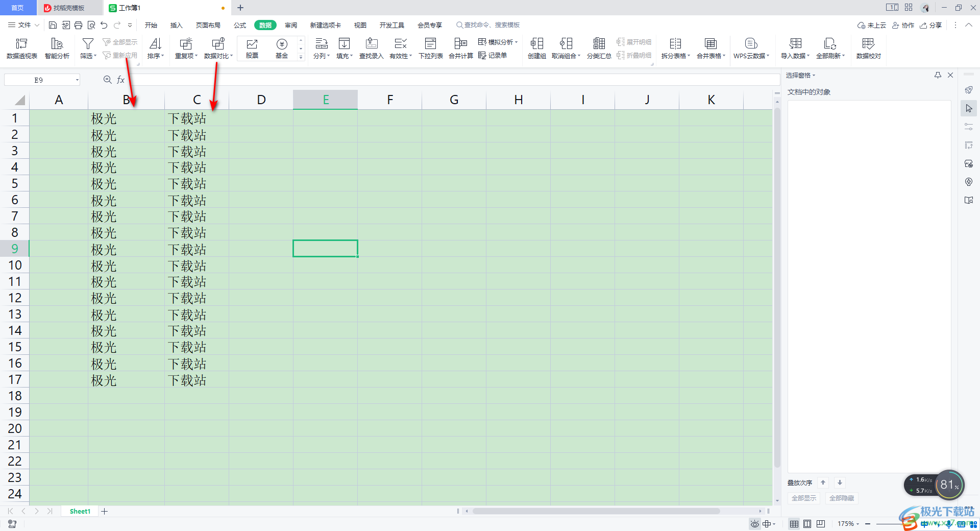Click 取消组合 ungroup icon
Image resolution: width=980 pixels, height=531 pixels.
(566, 44)
